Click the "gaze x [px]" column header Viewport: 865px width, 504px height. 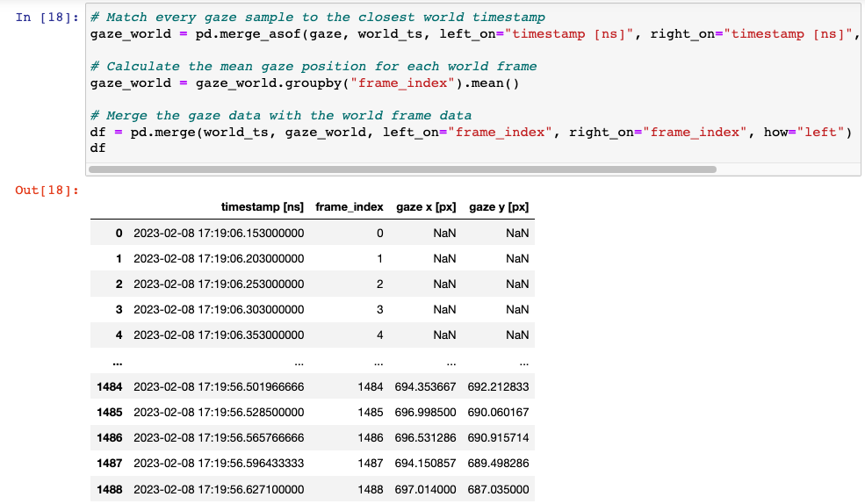coord(426,207)
